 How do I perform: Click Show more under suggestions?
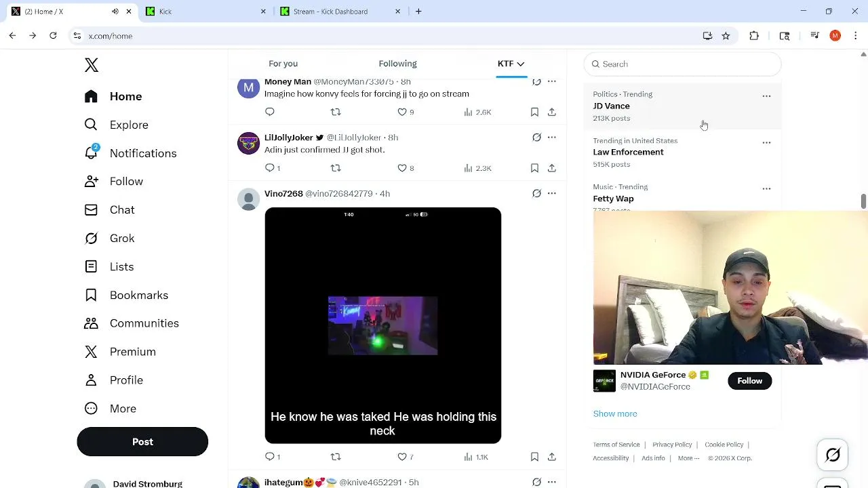(x=615, y=413)
